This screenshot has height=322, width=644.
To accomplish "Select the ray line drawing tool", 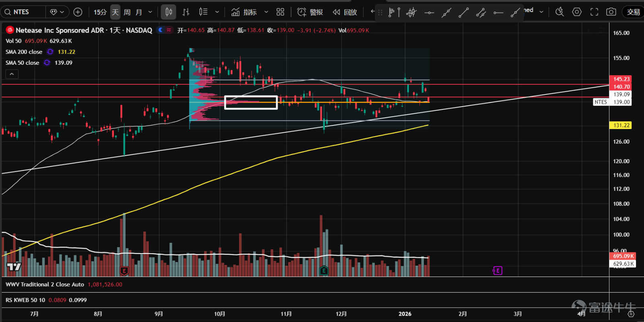I will (x=515, y=13).
